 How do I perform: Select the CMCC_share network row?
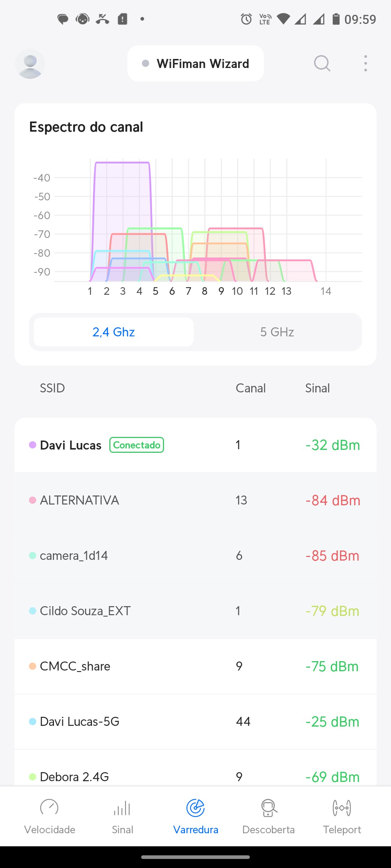195,666
